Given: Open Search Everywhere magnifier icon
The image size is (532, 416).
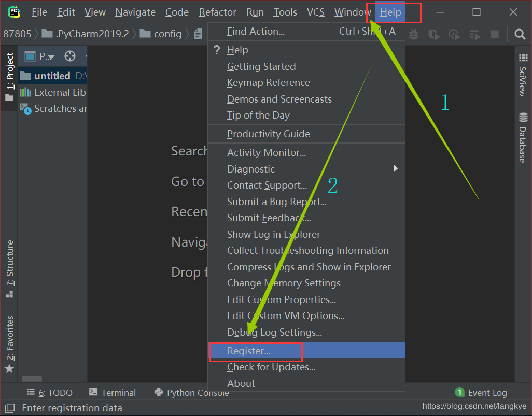Looking at the screenshot, I should [x=520, y=34].
